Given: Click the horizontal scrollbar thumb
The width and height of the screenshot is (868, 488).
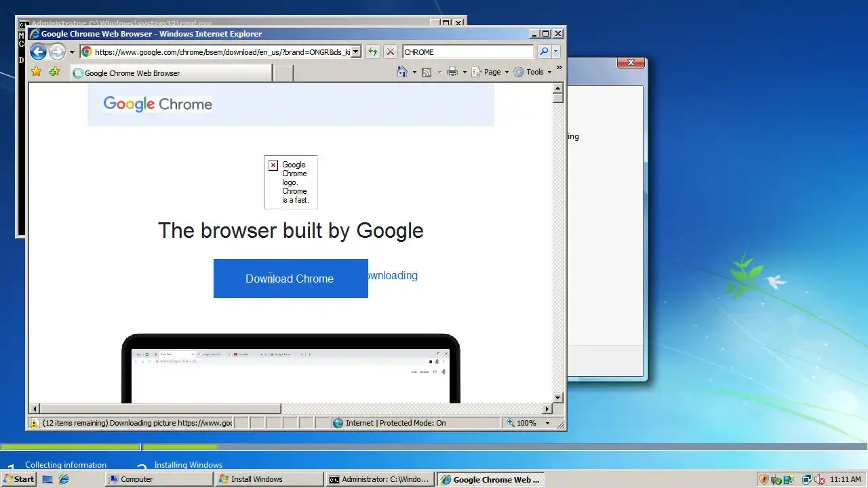Looking at the screenshot, I should 160,409.
